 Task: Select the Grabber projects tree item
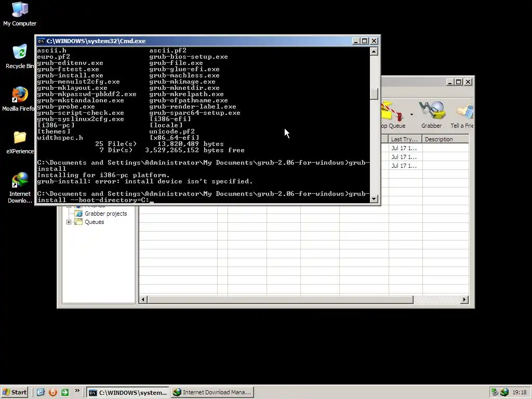[105, 214]
